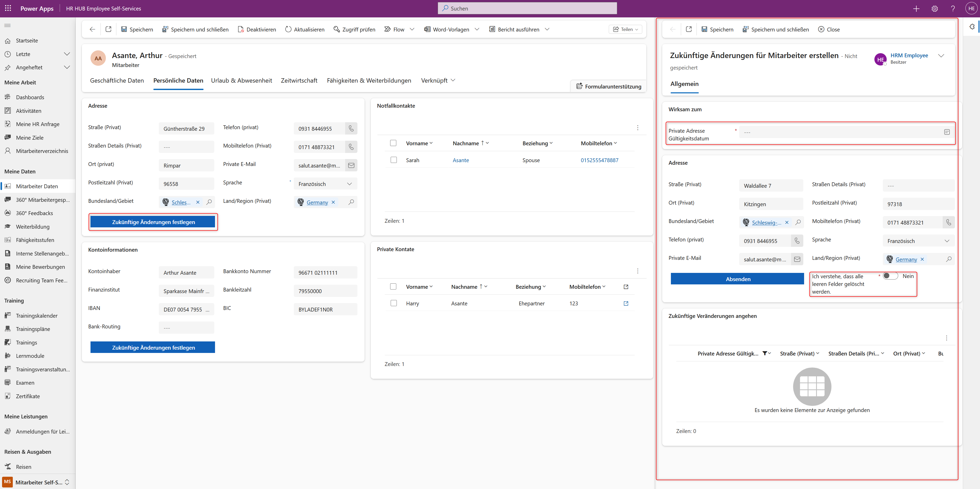980x489 pixels.
Task: Open the Urlaub & Abwesenheit tab
Action: tap(241, 80)
